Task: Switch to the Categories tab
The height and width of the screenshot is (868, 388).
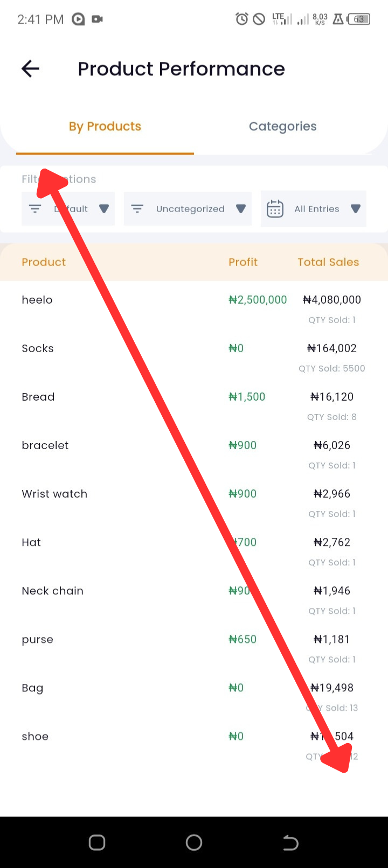Action: (283, 127)
